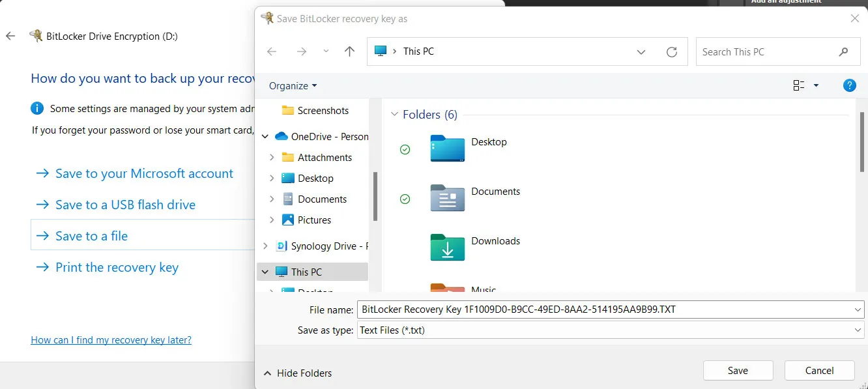Image resolution: width=868 pixels, height=389 pixels.
Task: Collapse the Folders (6) group
Action: click(x=394, y=115)
